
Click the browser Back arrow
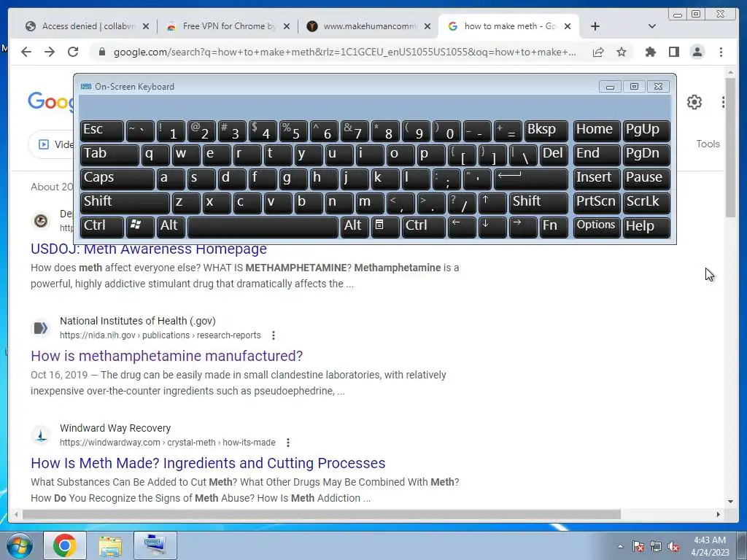(26, 52)
